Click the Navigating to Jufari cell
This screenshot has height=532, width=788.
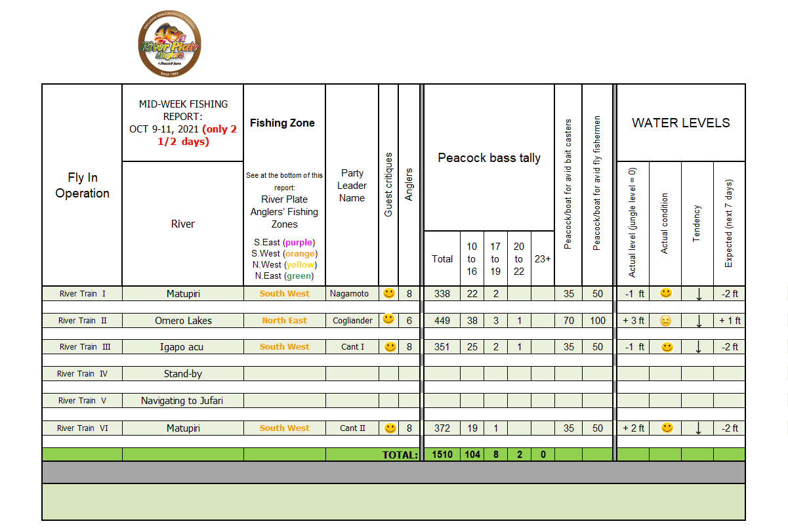[182, 401]
